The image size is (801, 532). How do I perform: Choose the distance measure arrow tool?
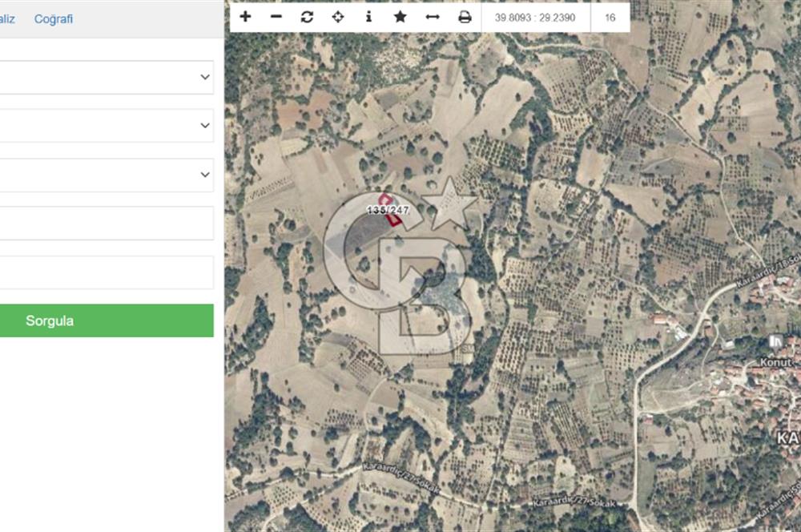[x=433, y=17]
